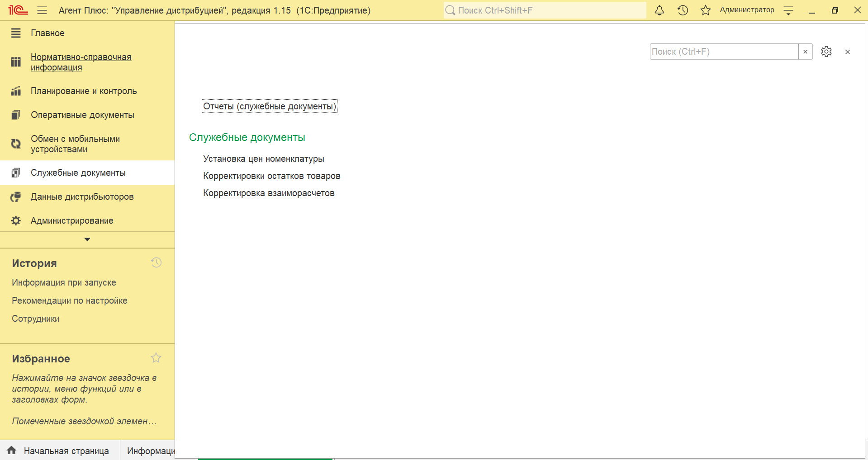Viewport: 868px width, 460px height.
Task: Open Сотрудники from history list
Action: (x=35, y=319)
